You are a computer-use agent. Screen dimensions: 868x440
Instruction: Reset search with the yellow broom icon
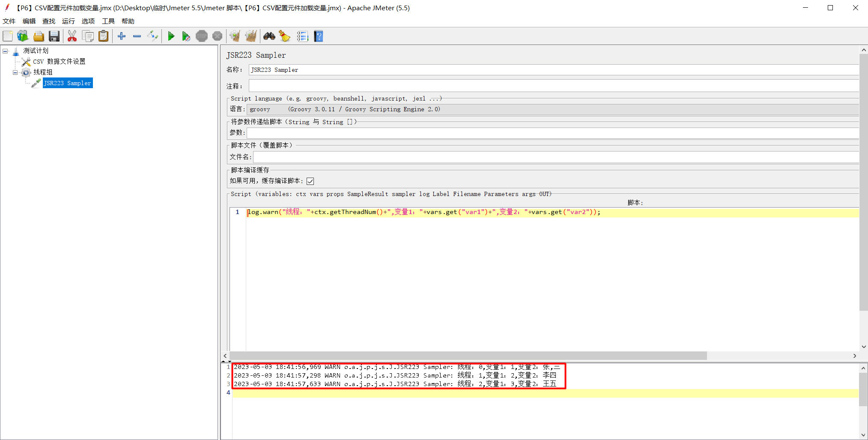point(285,36)
